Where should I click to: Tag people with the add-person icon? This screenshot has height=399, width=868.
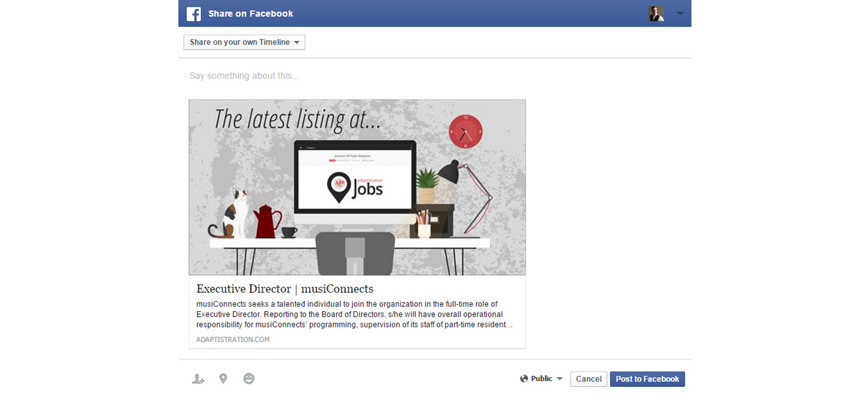point(198,379)
